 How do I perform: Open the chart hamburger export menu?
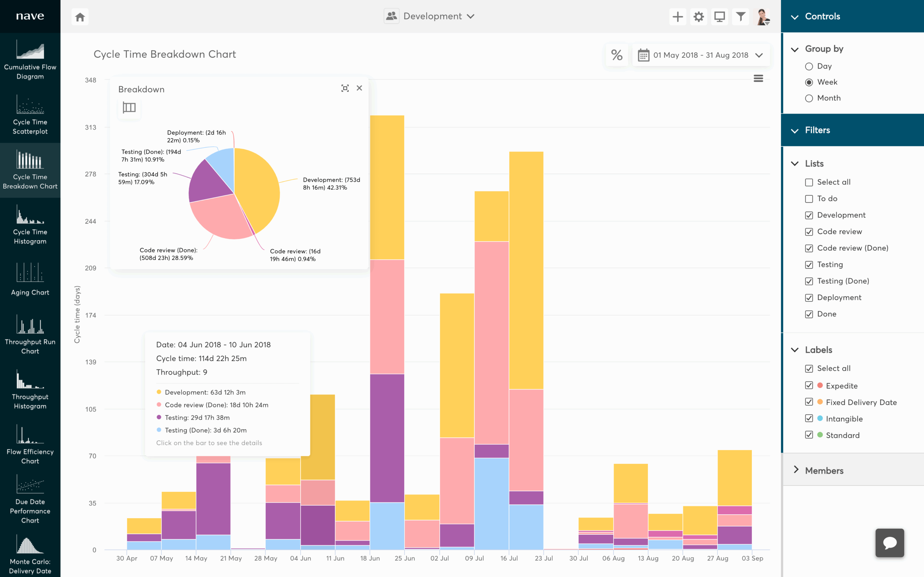[x=758, y=79]
